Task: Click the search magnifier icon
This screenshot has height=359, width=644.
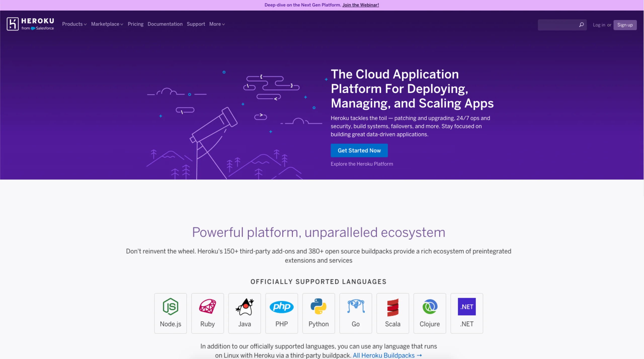Action: (581, 25)
